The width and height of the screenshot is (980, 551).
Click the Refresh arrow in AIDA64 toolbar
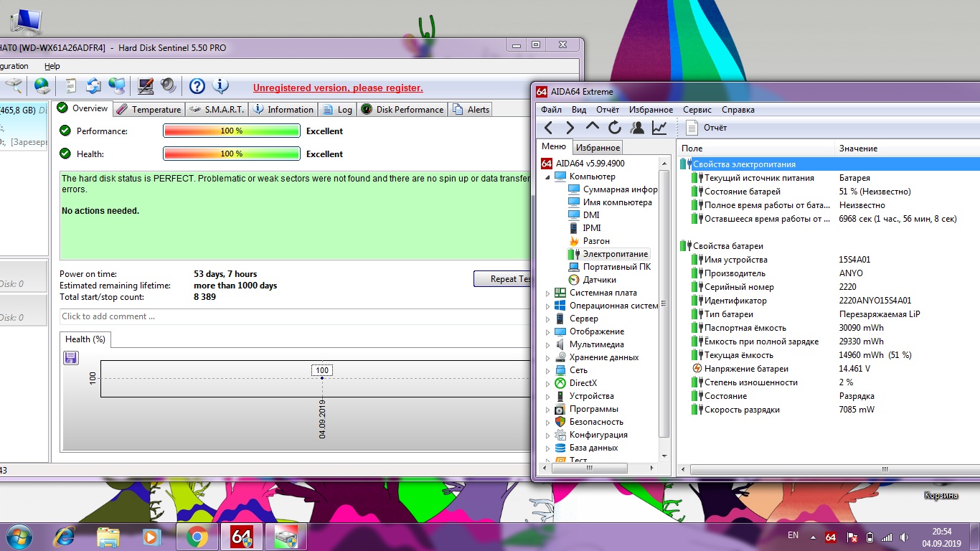615,128
